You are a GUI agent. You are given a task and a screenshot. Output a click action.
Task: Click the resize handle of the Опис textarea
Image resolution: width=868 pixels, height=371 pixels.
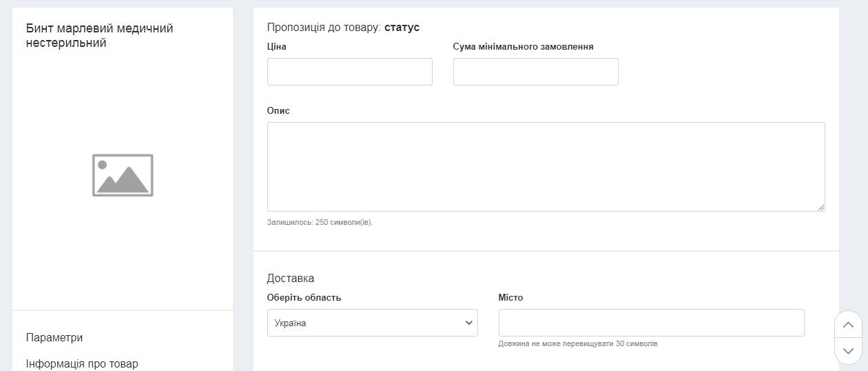(x=820, y=207)
